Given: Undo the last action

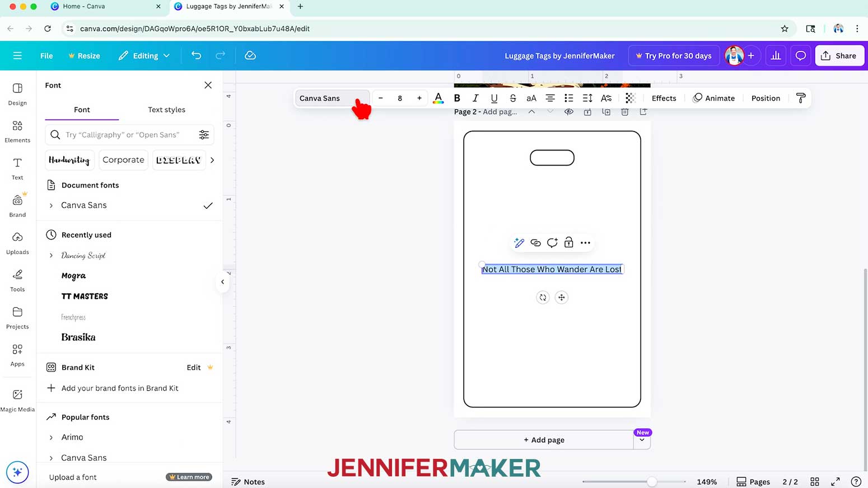Looking at the screenshot, I should 196,55.
